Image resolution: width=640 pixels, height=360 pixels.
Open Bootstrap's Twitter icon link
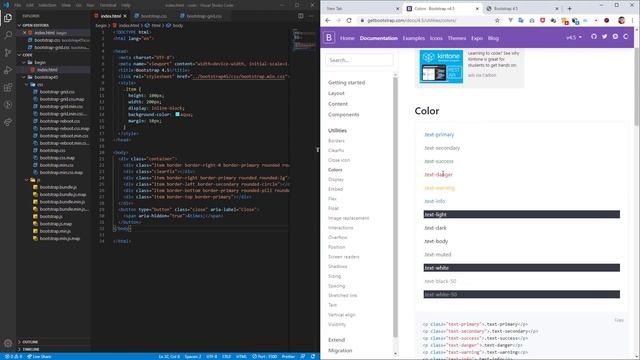pos(604,37)
